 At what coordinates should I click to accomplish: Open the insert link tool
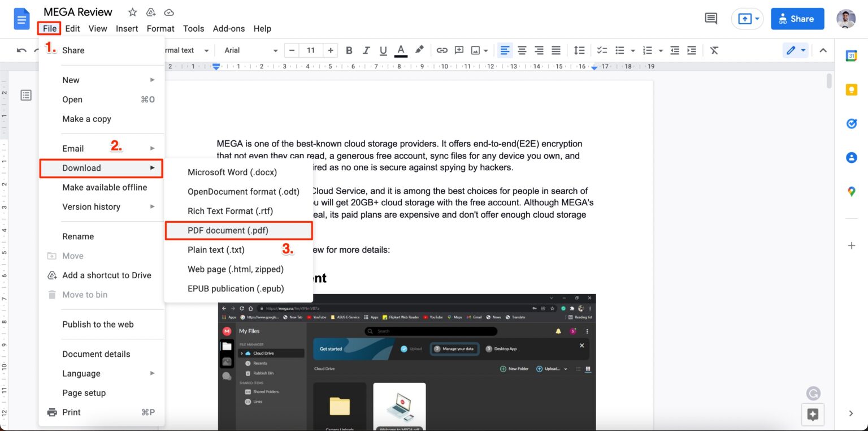(442, 50)
